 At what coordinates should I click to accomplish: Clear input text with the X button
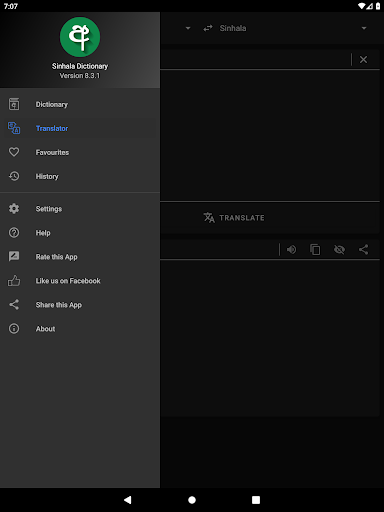pos(363,59)
